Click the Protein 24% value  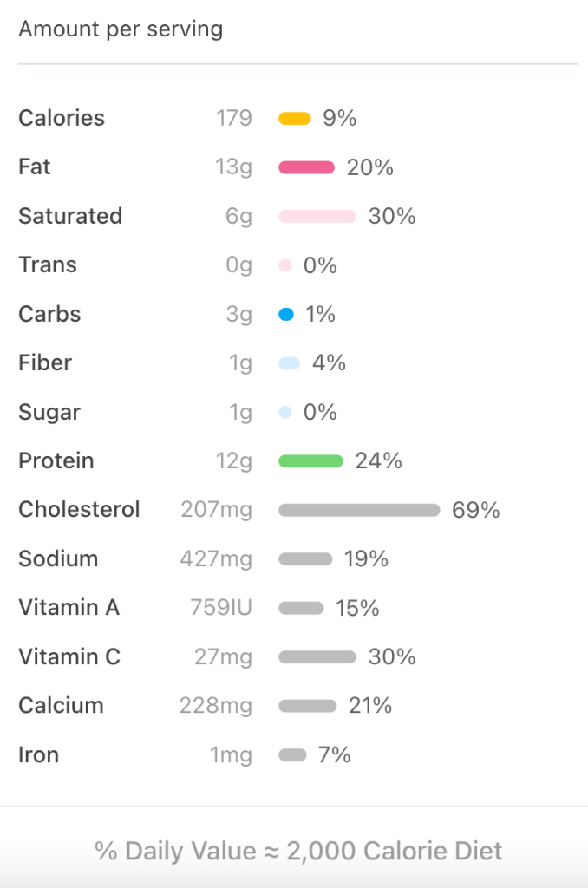378,461
